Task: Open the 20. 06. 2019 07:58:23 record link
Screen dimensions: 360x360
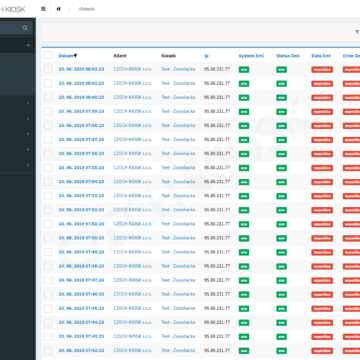Action: click(81, 125)
